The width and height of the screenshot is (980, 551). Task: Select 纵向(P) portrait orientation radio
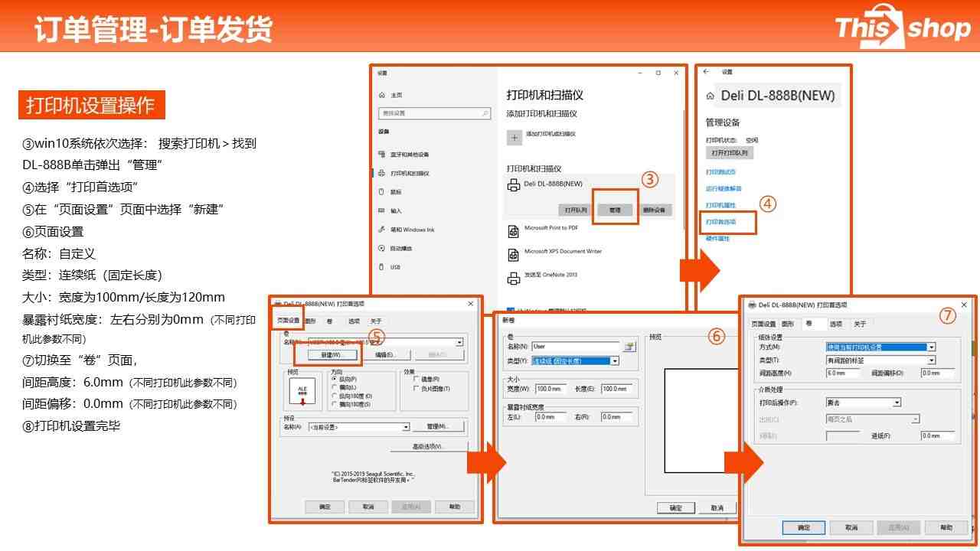coord(334,379)
